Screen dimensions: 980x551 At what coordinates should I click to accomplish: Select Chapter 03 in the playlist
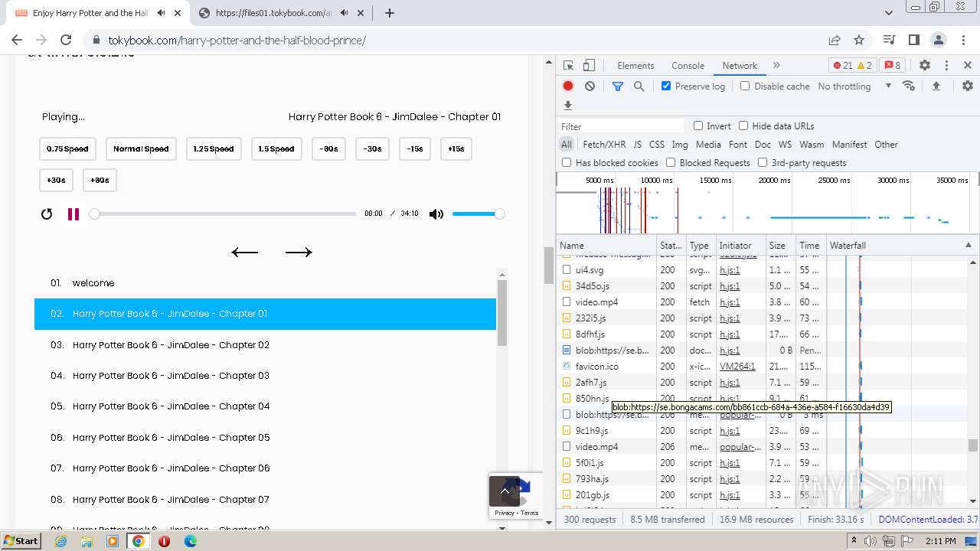(x=265, y=376)
